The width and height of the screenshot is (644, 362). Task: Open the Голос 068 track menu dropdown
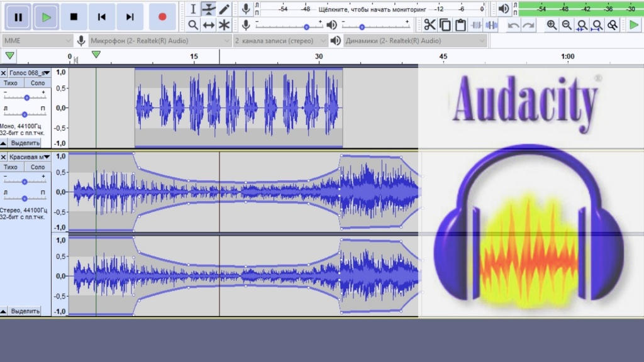click(30, 73)
